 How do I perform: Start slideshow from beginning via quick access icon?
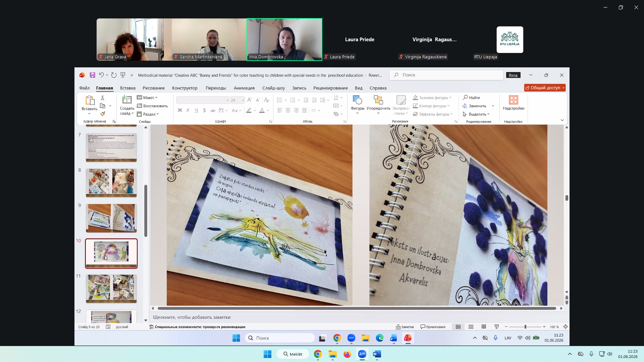click(x=123, y=75)
